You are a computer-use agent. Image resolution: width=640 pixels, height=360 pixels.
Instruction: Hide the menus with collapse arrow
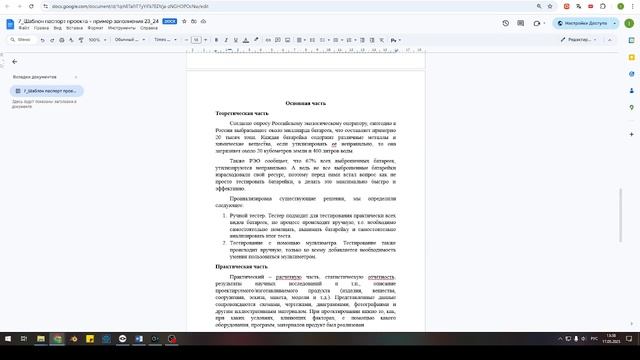click(x=610, y=40)
